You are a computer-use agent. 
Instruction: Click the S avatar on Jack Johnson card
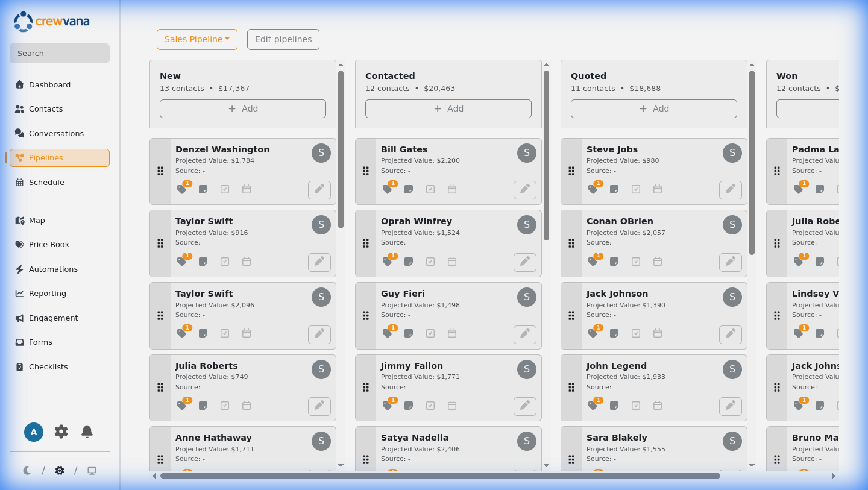(x=732, y=297)
